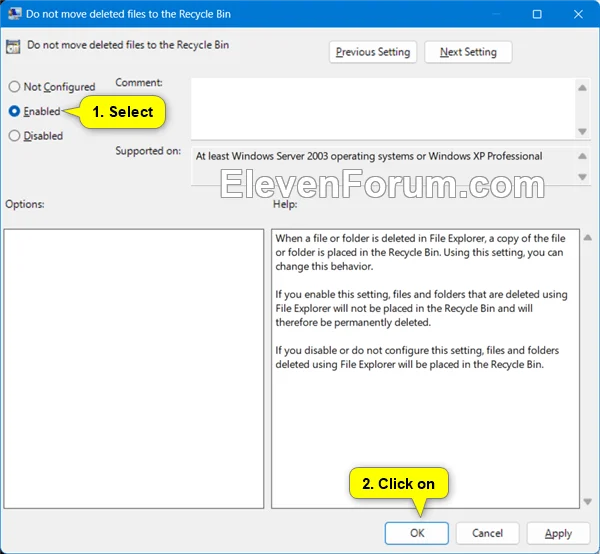Maximize the policy dialog window
Screen dimensions: 600x554
click(537, 14)
